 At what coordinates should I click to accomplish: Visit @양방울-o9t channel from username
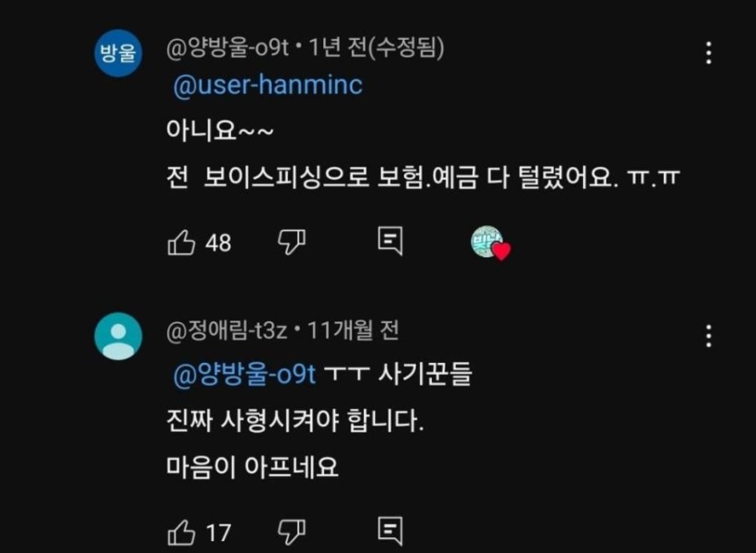click(226, 47)
